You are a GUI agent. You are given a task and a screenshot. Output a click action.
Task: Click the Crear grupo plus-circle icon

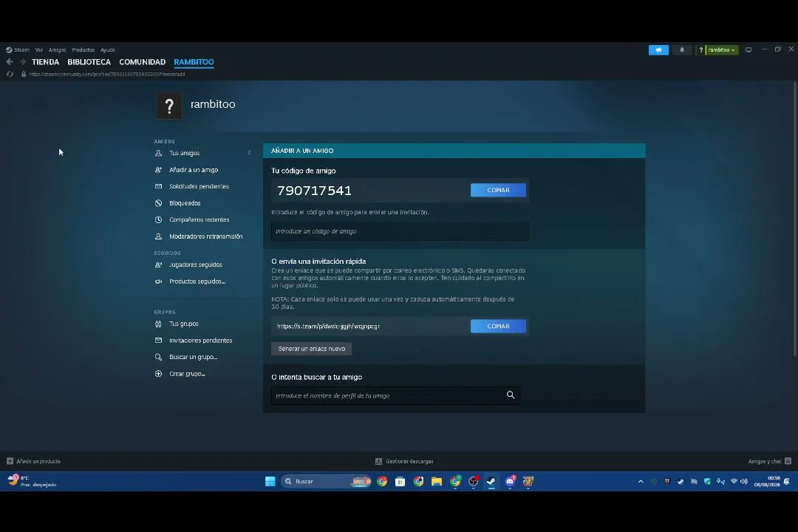point(158,374)
